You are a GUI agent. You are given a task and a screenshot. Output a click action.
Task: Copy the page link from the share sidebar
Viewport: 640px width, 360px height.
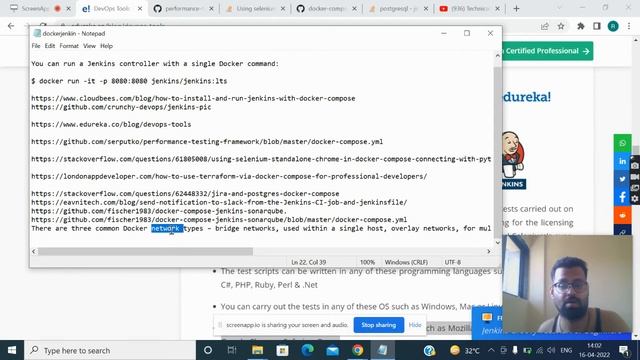622,231
